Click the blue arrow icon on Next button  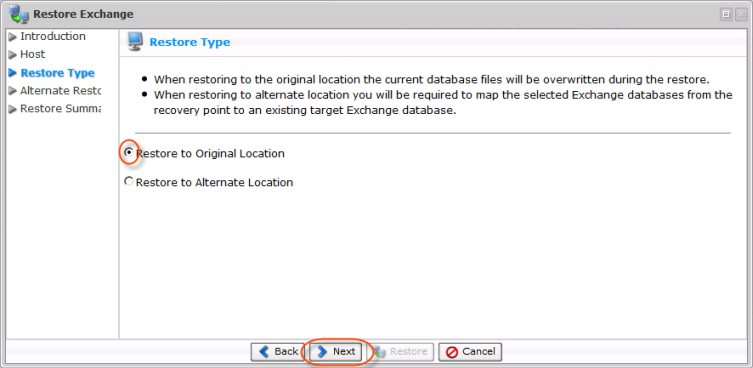click(x=322, y=352)
